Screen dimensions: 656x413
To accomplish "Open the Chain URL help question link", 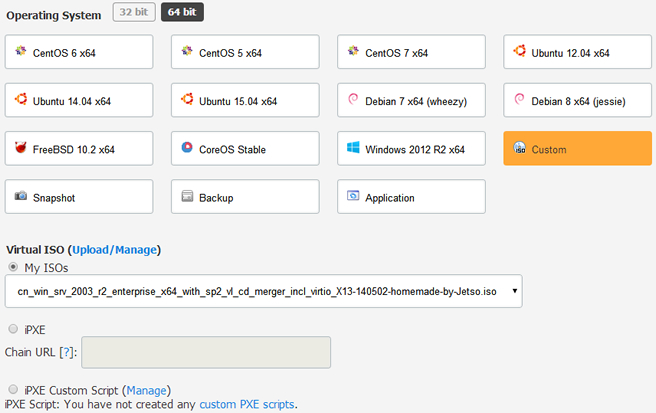I will (x=67, y=352).
